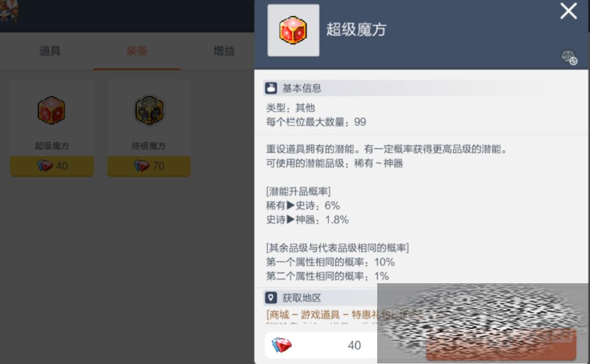Click the character avatar in top-left corner
The height and width of the screenshot is (364, 590).
point(8,10)
